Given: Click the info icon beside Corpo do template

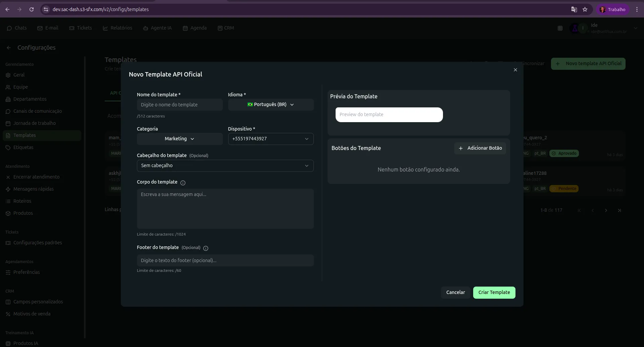Looking at the screenshot, I should pyautogui.click(x=183, y=183).
